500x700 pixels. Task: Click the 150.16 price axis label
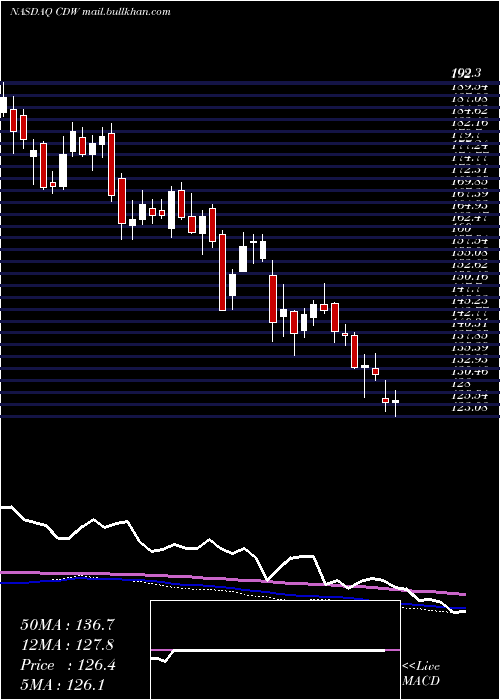[469, 277]
